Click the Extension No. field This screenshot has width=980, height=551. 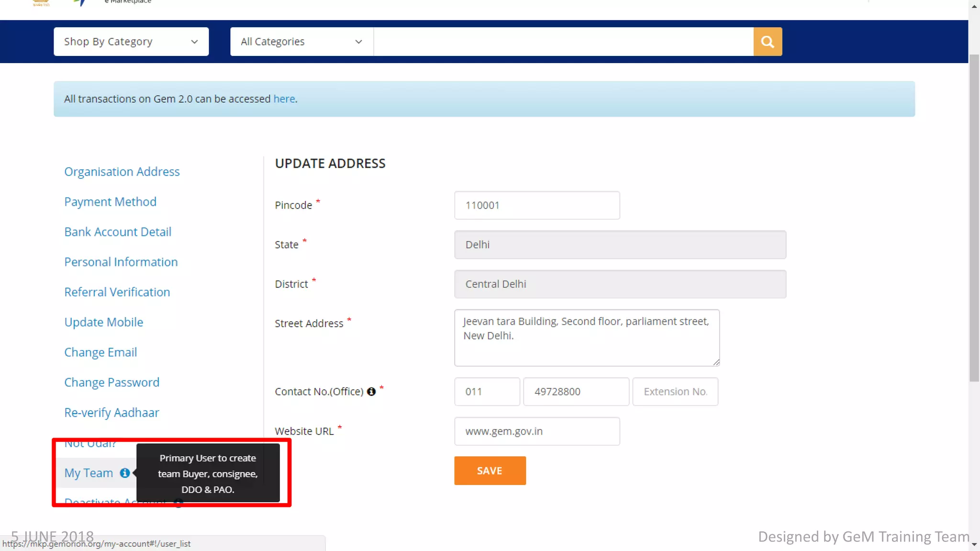pyautogui.click(x=675, y=392)
